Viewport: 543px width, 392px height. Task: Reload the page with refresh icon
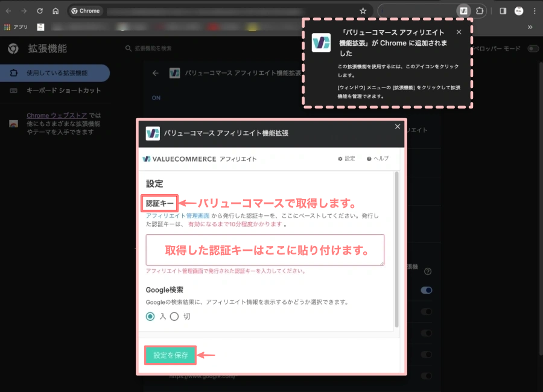pyautogui.click(x=40, y=11)
